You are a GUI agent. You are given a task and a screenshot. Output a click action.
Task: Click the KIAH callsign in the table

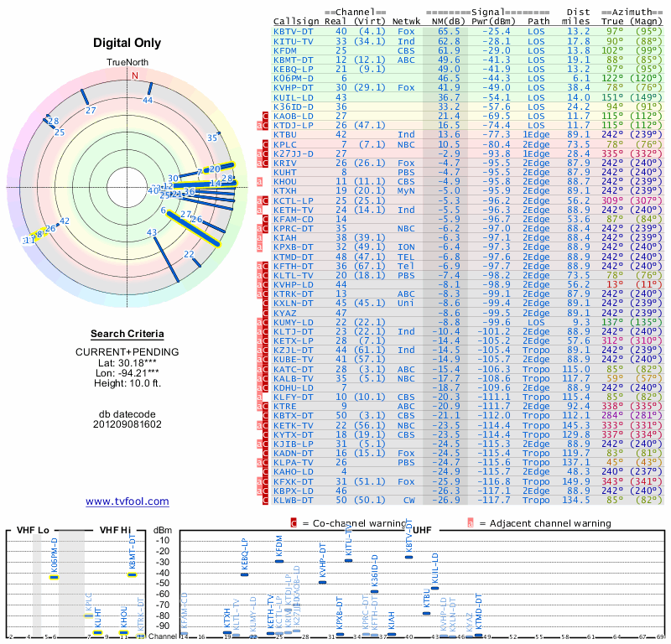tap(284, 238)
